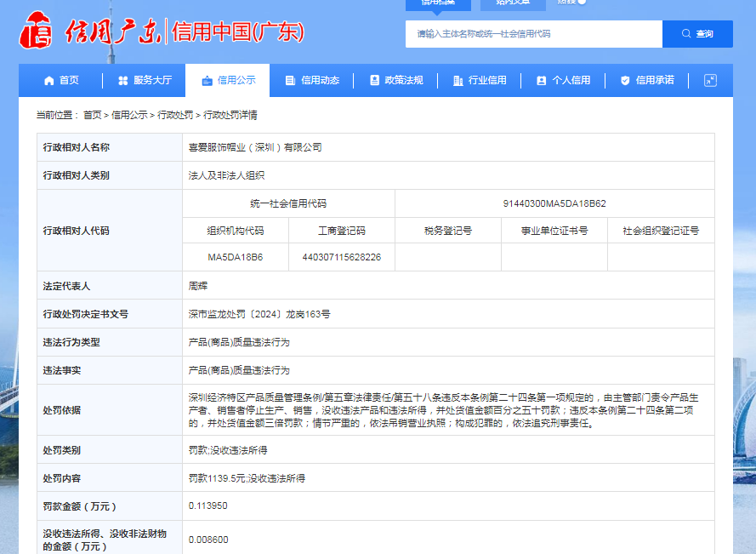The width and height of the screenshot is (756, 554).
Task: Select registration number 440307115628226
Action: click(x=342, y=257)
